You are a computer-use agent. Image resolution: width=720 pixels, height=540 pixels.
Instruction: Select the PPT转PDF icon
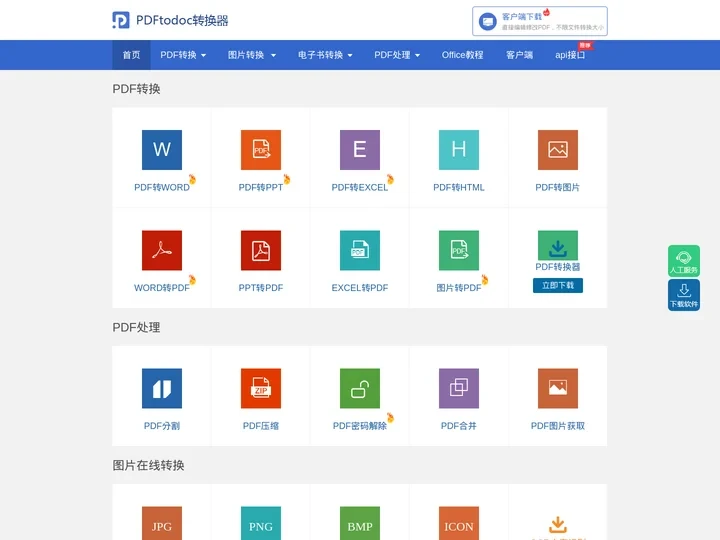tap(261, 250)
